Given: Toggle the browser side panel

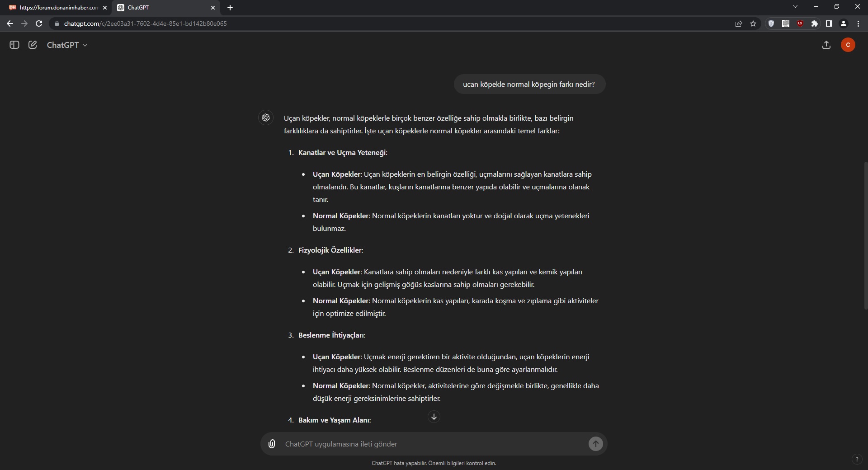Looking at the screenshot, I should pyautogui.click(x=829, y=23).
